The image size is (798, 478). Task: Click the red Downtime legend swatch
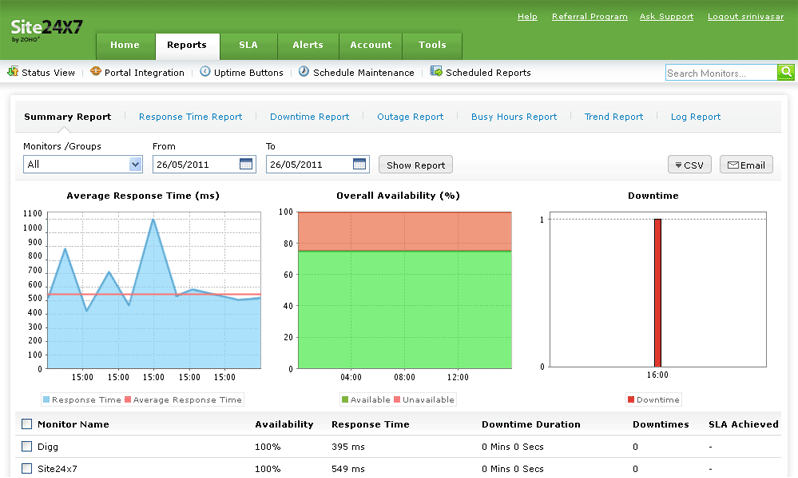tap(630, 400)
